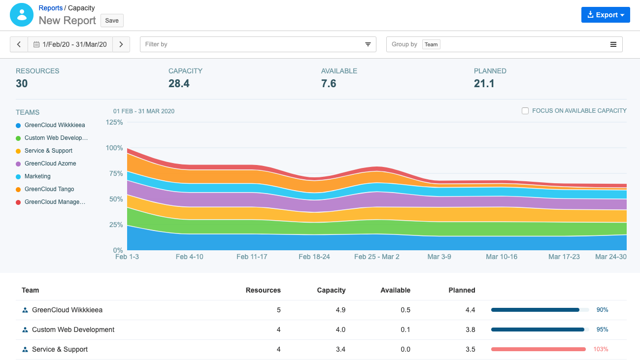The height and width of the screenshot is (364, 640).
Task: Click the user avatar icon
Action: [21, 15]
